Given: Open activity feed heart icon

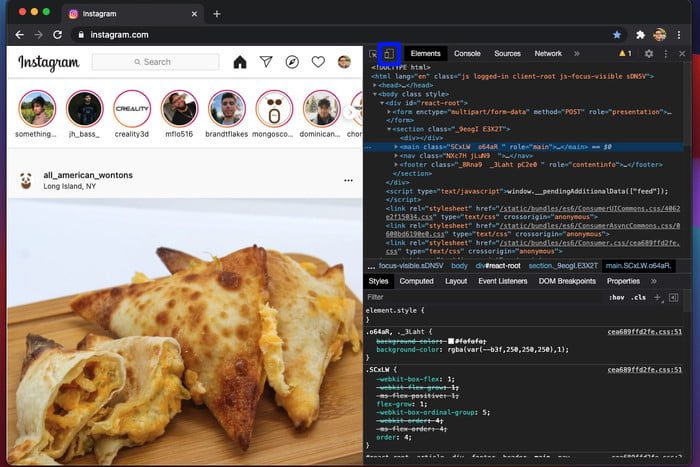Looking at the screenshot, I should pyautogui.click(x=318, y=62).
